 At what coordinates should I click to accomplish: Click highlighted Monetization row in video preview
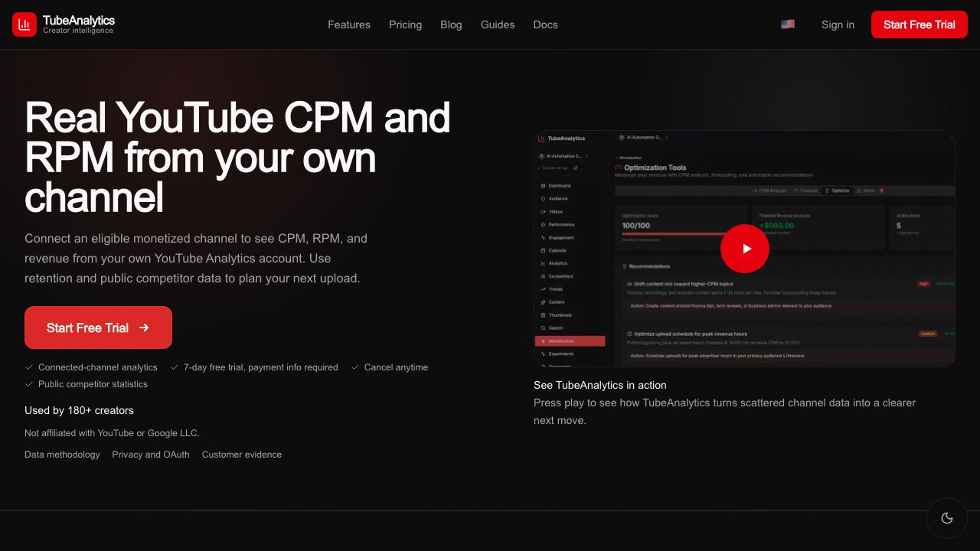click(570, 341)
